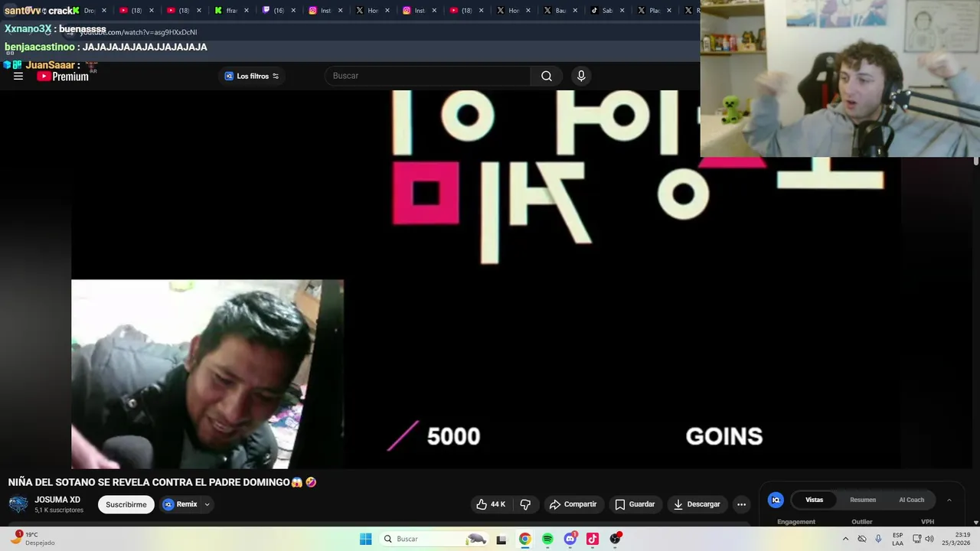Like the video showing 44 K
The height and width of the screenshot is (551, 980).
(x=490, y=504)
